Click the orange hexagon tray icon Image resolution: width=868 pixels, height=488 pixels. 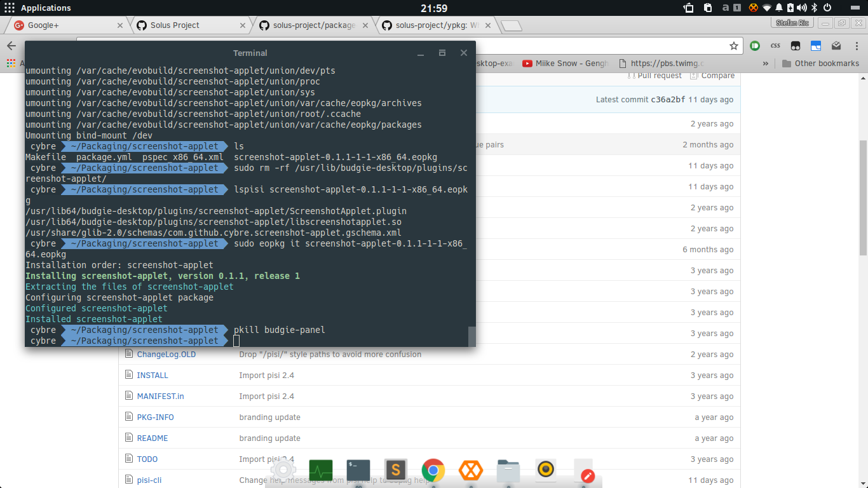point(754,8)
